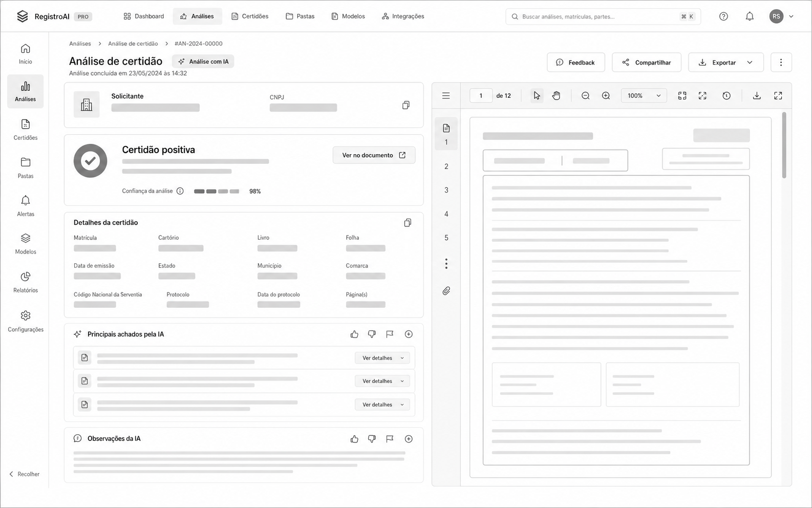Download the document from viewer toolbar
The width and height of the screenshot is (812, 508).
tap(757, 96)
